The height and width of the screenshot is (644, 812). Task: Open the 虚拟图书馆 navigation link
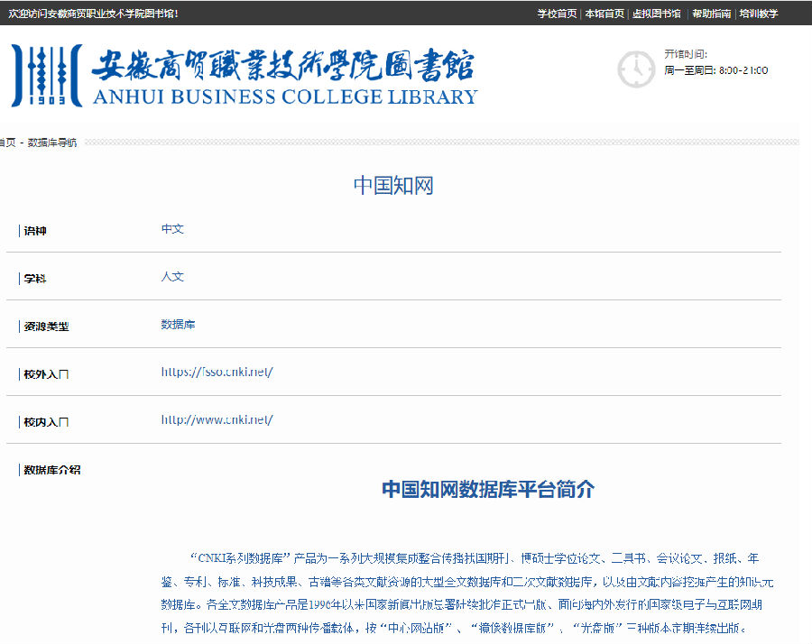pos(656,14)
